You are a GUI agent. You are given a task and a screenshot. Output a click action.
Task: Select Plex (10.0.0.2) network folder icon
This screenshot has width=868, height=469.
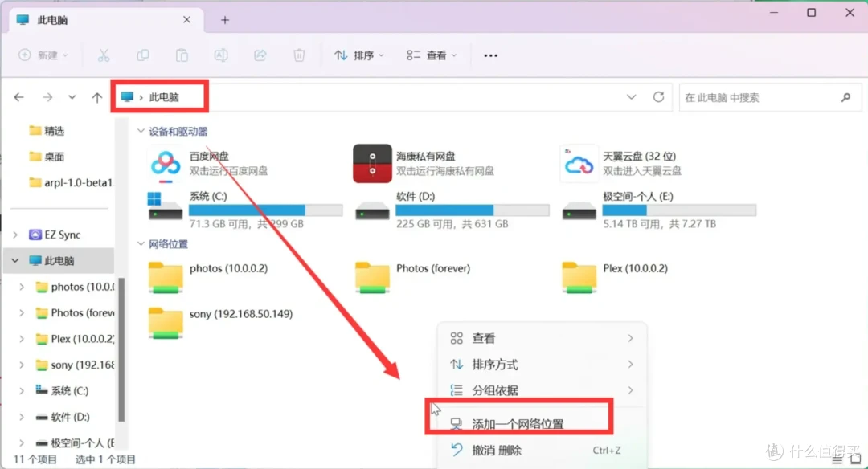point(579,277)
